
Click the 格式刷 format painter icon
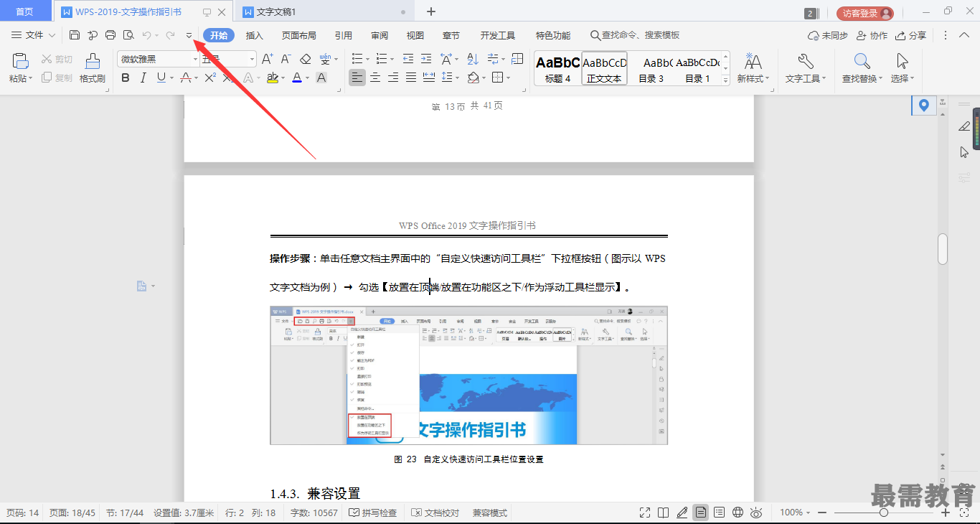click(x=93, y=62)
